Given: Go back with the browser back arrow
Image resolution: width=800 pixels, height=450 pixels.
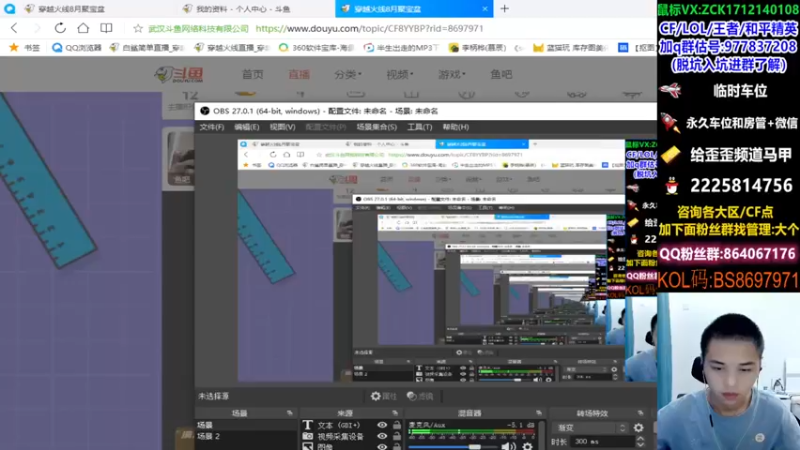Looking at the screenshot, I should (14, 28).
